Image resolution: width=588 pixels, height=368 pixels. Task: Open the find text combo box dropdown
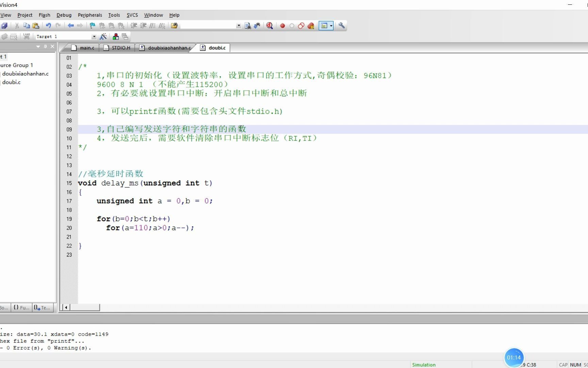[x=239, y=26]
